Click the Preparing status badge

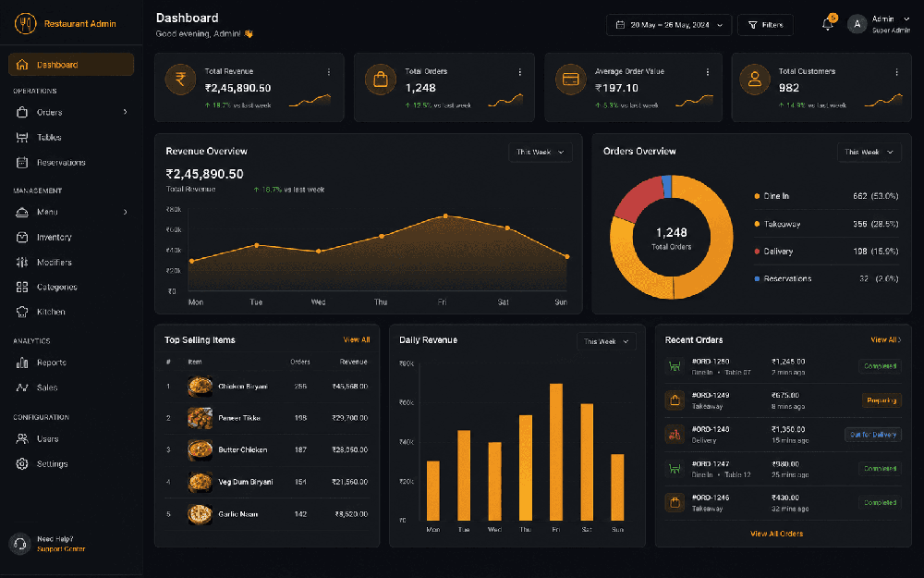[x=881, y=400]
